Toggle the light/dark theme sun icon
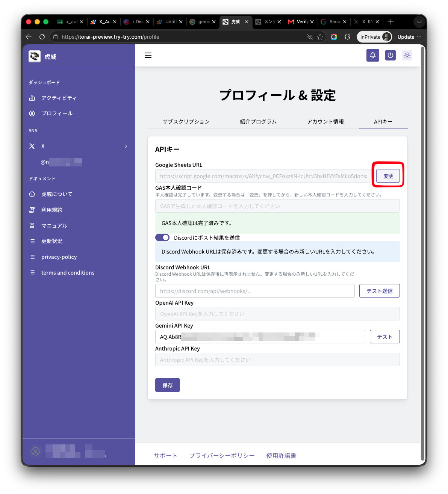Viewport: 448px width, 494px height. [407, 55]
